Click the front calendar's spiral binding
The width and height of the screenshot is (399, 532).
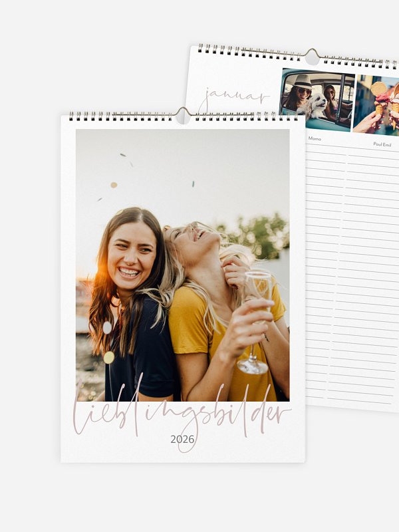click(184, 116)
